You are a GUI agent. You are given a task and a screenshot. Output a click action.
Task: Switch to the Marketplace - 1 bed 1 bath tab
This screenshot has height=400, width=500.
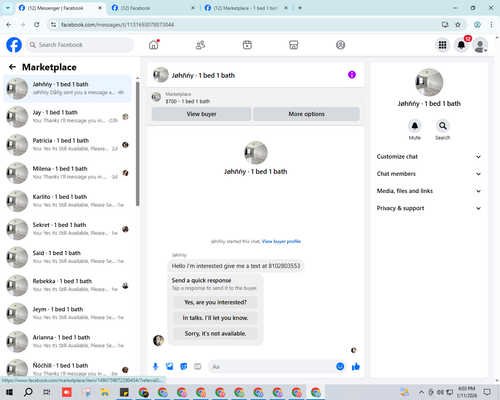tap(245, 8)
